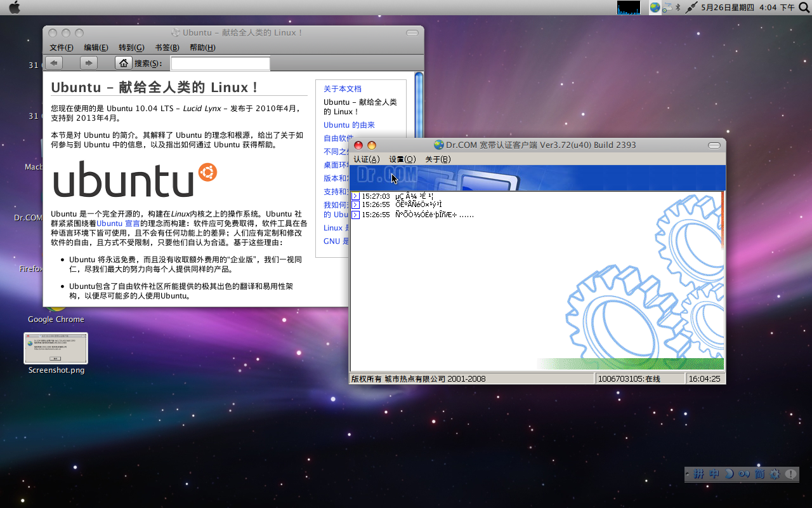This screenshot has width=812, height=508.
Task: Open the Apple menu
Action: pyautogui.click(x=14, y=7)
